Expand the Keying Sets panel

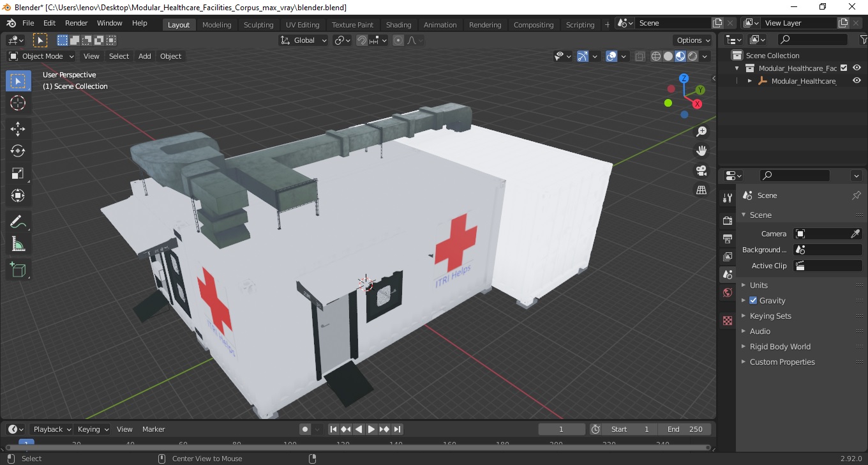[x=770, y=316]
